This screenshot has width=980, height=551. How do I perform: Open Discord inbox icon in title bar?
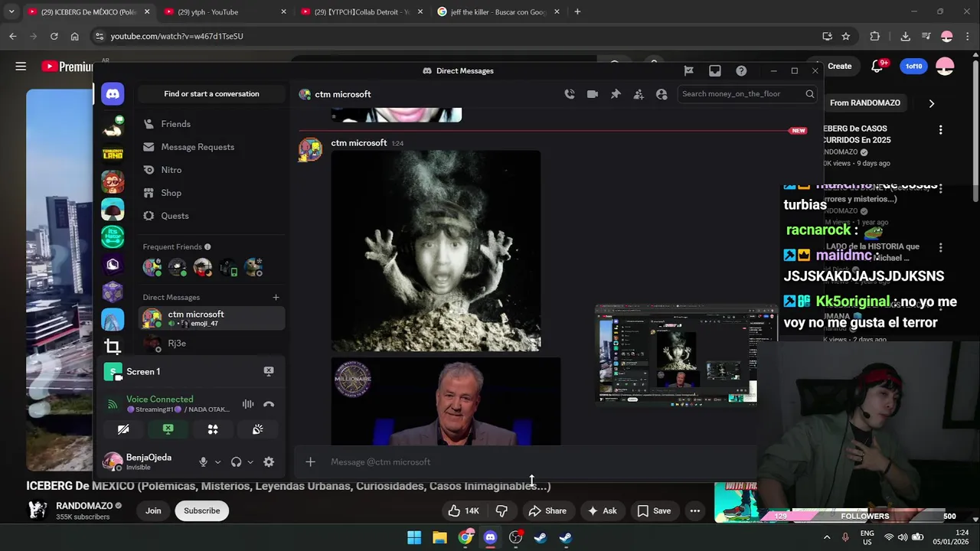point(715,70)
